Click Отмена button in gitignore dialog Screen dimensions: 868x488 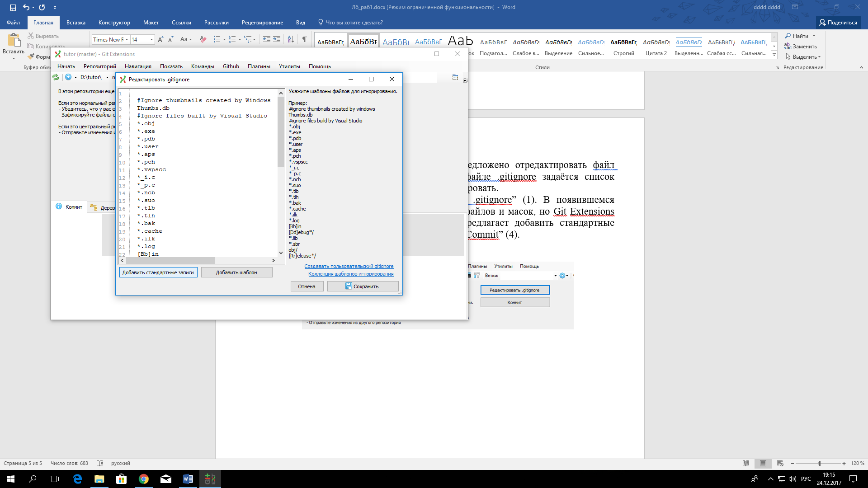pos(307,286)
